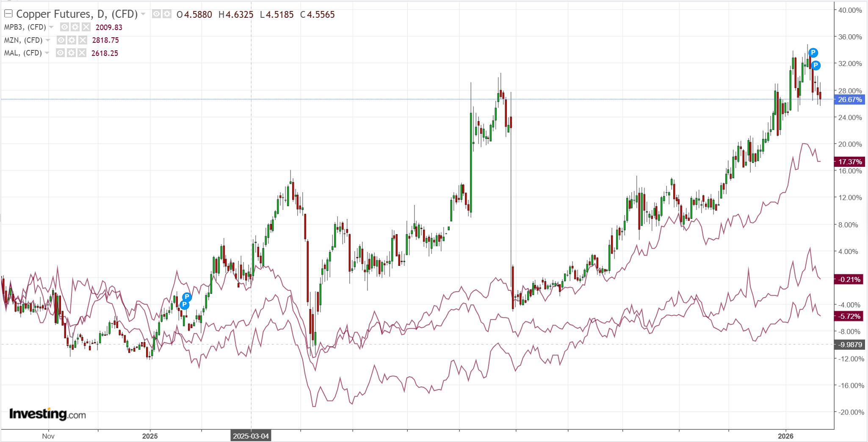
Task: Click the 20.00% price scale label
Action: click(x=850, y=144)
